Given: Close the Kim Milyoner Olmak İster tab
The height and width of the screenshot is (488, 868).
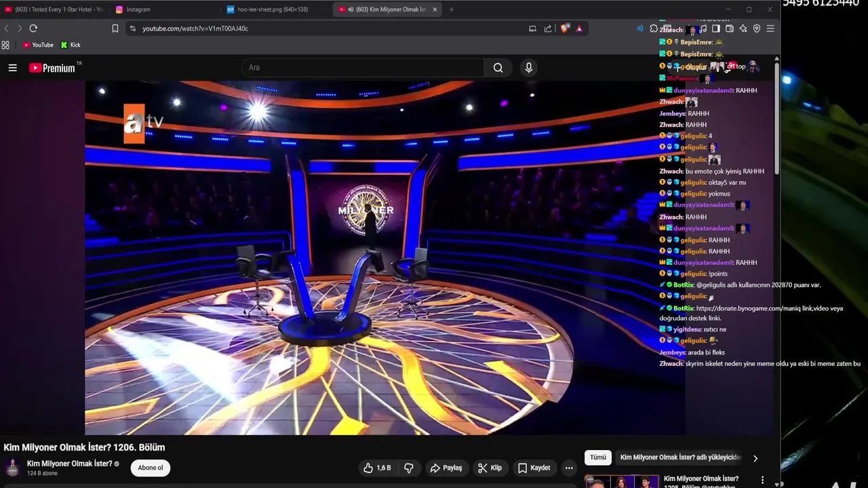Looking at the screenshot, I should 435,9.
